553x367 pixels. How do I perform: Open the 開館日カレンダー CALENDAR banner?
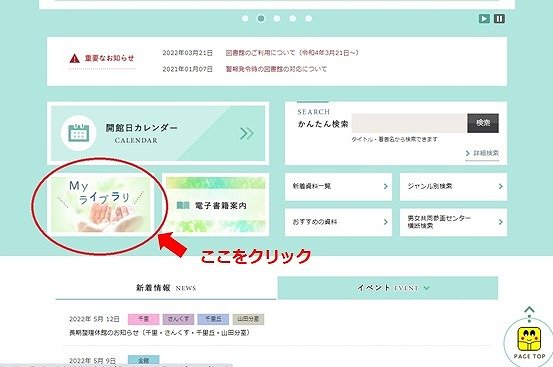[158, 133]
